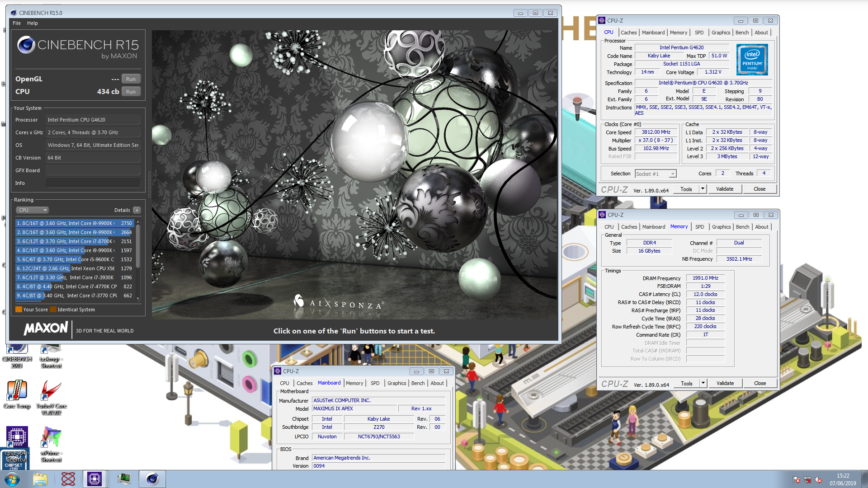
Task: Run the OpenGL benchmark test
Action: pos(131,79)
